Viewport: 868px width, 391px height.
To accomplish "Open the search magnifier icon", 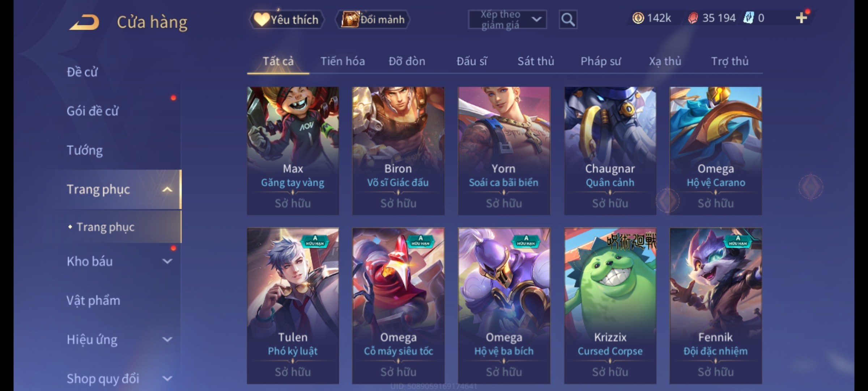I will coord(568,20).
